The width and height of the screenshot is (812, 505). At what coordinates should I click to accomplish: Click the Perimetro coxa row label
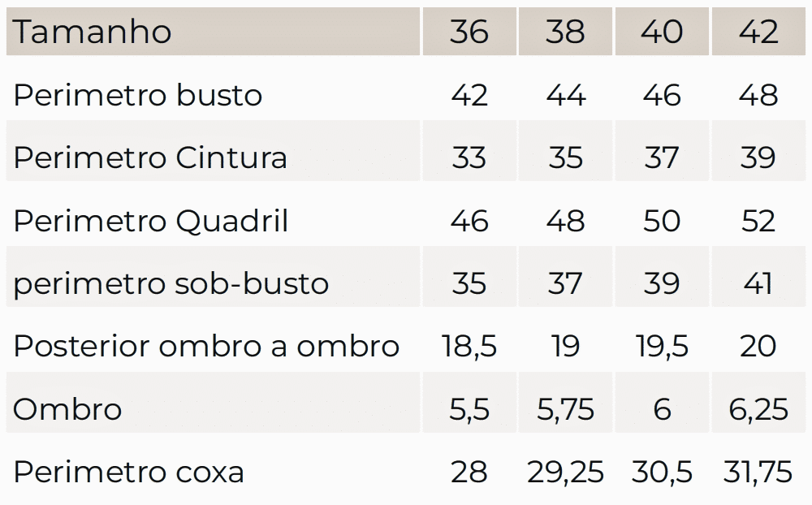point(129,473)
